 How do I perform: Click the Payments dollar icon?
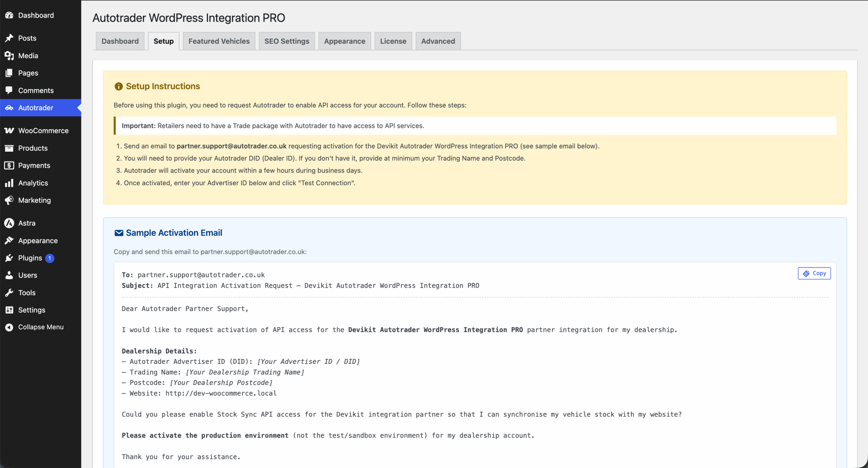click(9, 165)
